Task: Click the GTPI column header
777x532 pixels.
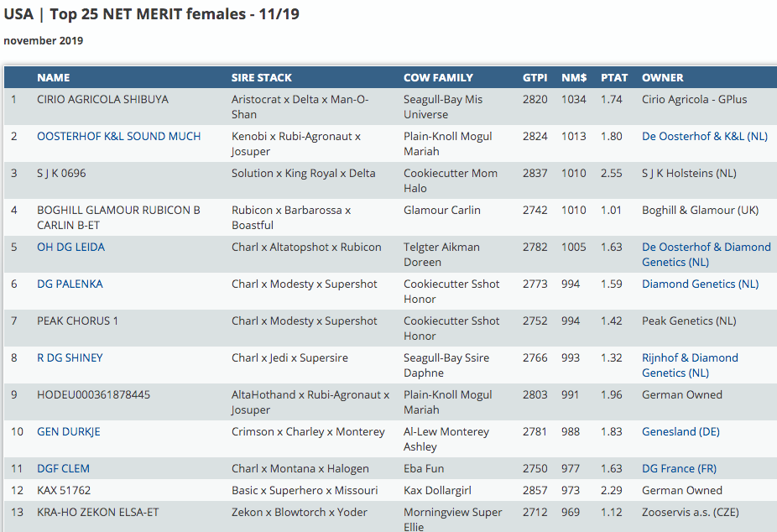Action: click(535, 77)
